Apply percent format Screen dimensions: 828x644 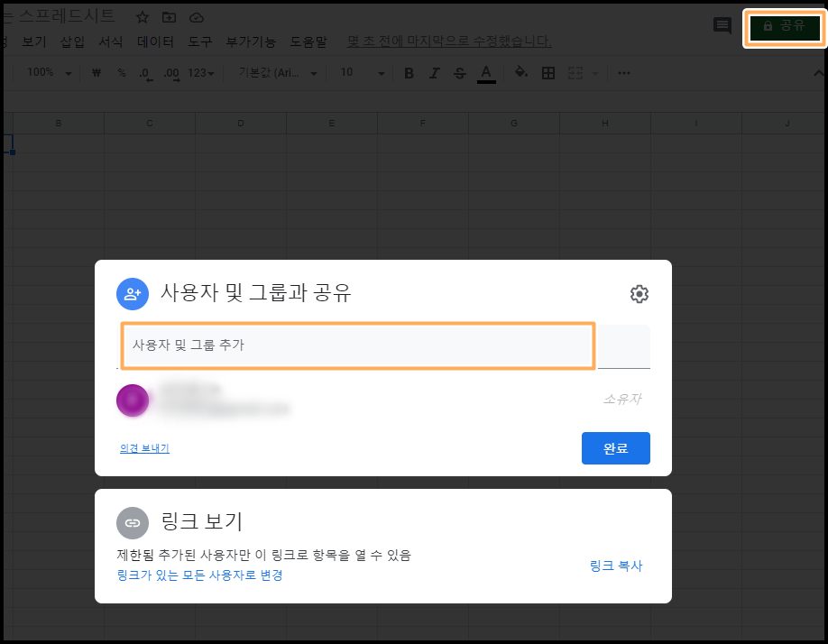click(x=122, y=73)
